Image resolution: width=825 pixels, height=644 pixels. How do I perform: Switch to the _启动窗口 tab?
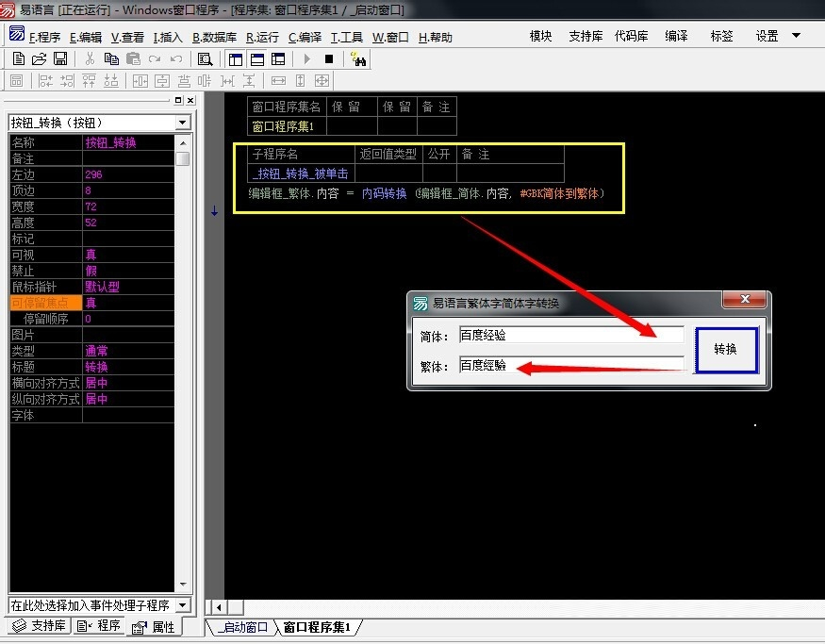coord(241,627)
